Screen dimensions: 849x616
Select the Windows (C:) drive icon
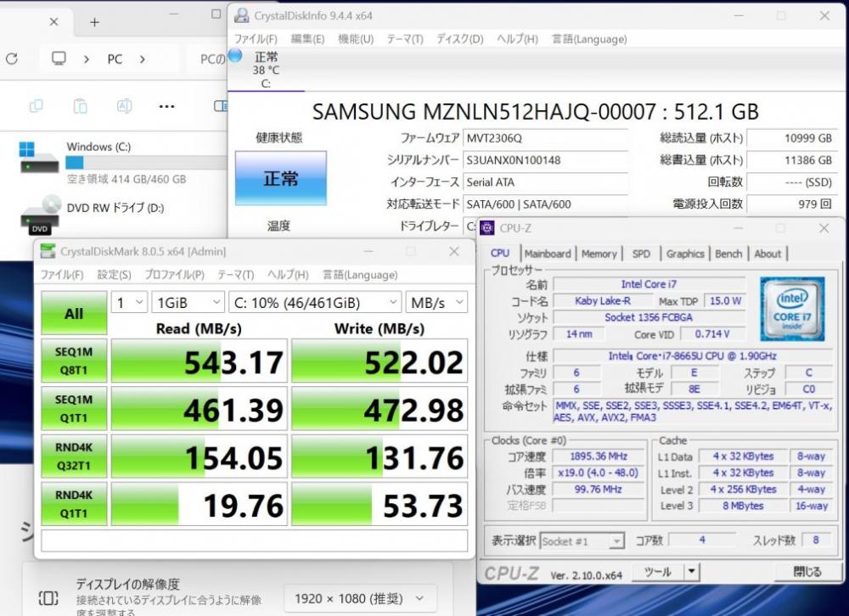[39, 158]
